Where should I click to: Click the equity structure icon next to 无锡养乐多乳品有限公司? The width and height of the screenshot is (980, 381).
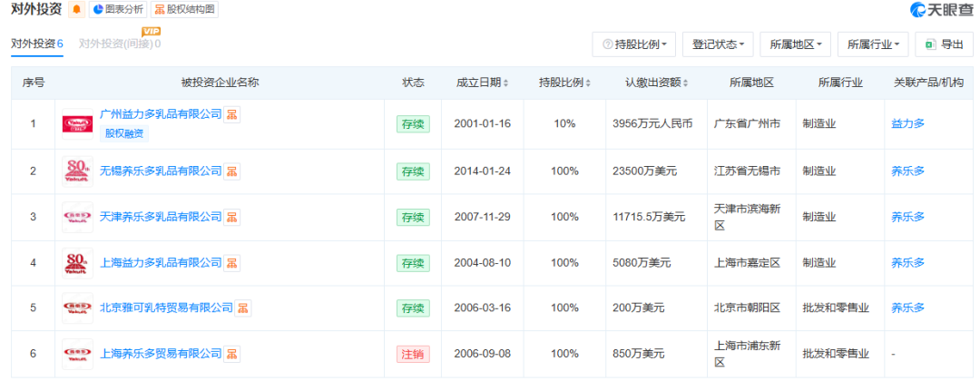coord(232,171)
